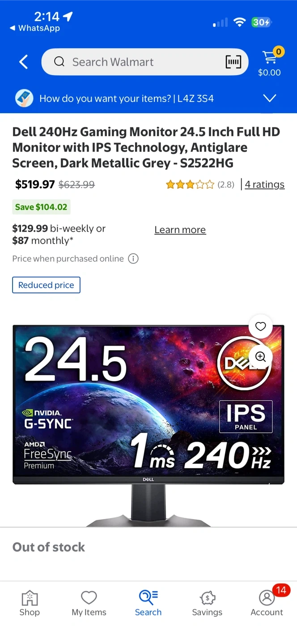Zoom the product image with magnifier

coord(260,356)
